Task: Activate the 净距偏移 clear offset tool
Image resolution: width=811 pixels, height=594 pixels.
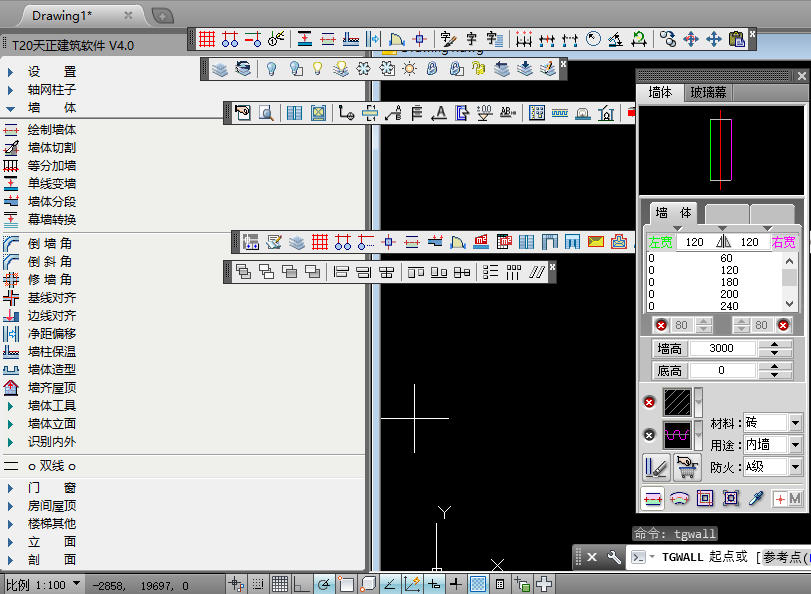Action: coord(50,334)
